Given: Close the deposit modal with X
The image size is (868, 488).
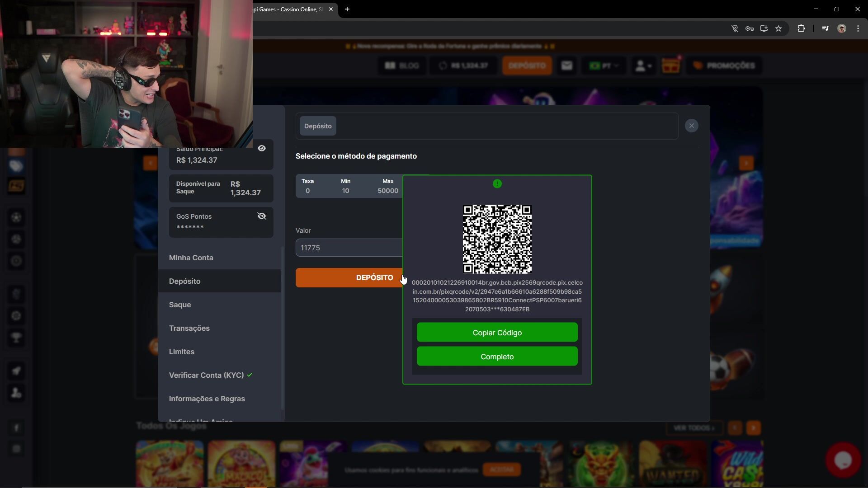Looking at the screenshot, I should pyautogui.click(x=691, y=126).
